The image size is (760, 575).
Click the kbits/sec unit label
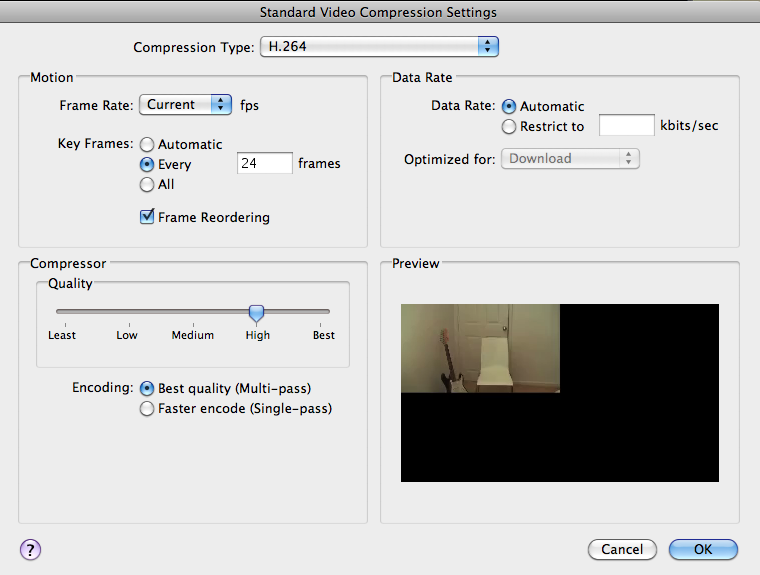[x=689, y=126]
